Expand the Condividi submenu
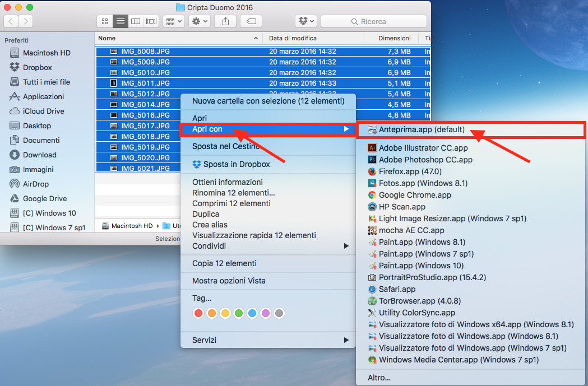 pyautogui.click(x=268, y=246)
